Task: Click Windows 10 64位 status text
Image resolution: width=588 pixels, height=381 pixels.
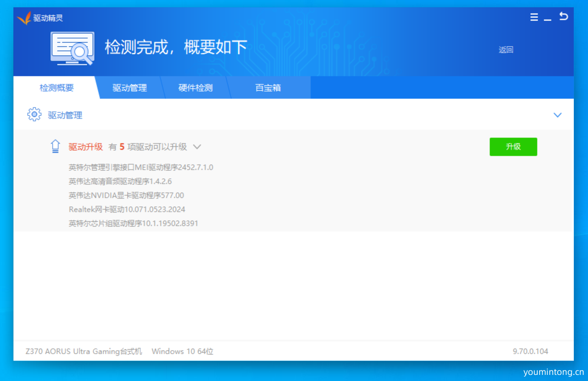Action: [x=182, y=351]
